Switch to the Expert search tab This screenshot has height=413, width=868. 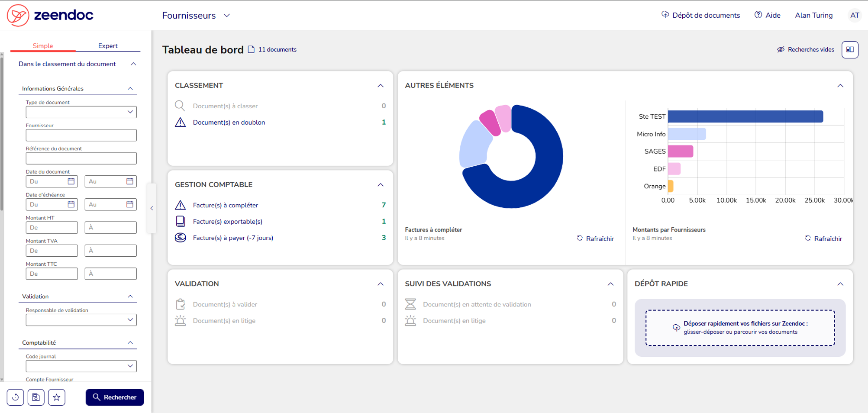coord(108,45)
